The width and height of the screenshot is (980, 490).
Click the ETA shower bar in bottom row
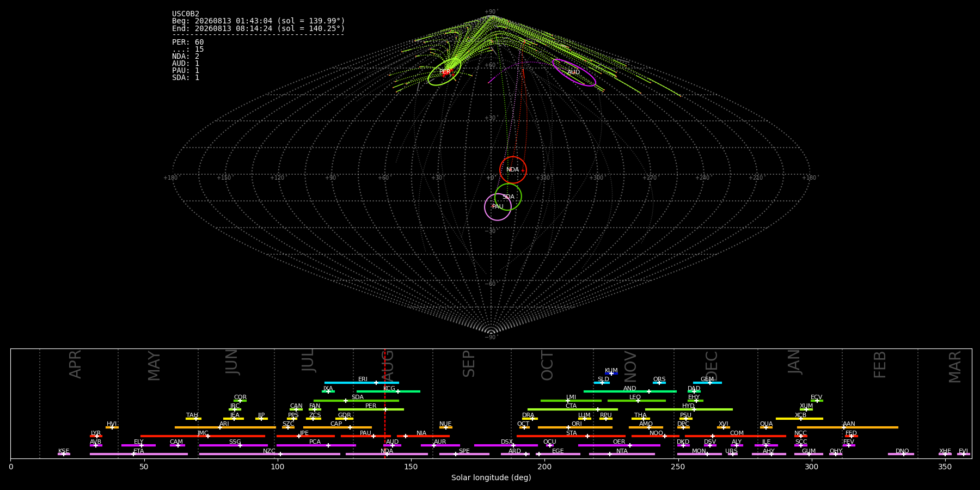[x=139, y=454]
